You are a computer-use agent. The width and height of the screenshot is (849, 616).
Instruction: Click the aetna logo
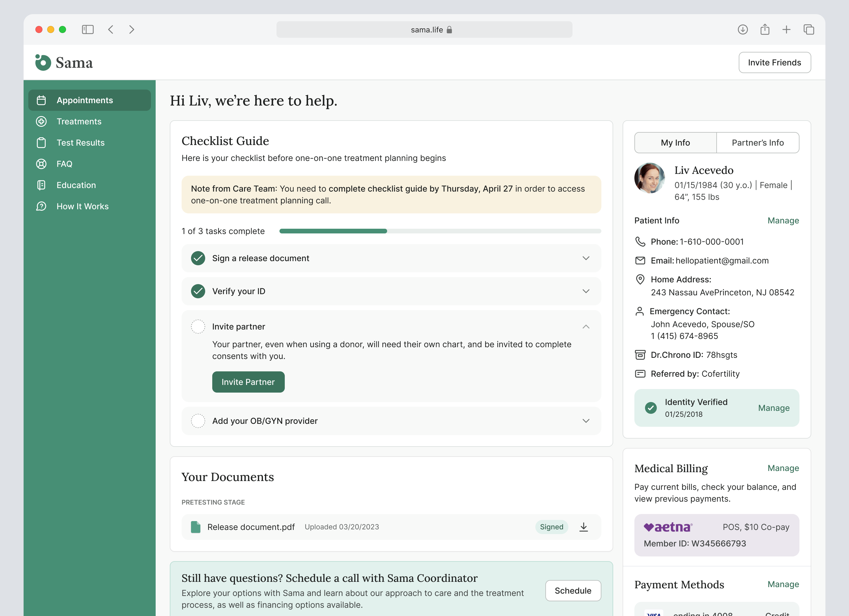[x=668, y=527]
